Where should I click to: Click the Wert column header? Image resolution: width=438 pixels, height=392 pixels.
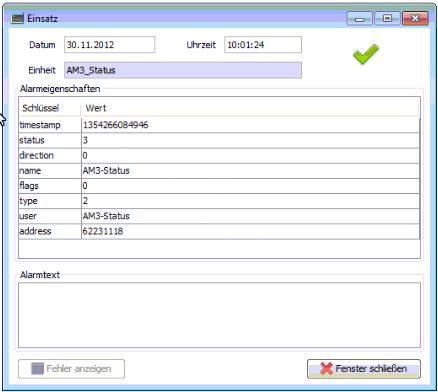click(250, 108)
